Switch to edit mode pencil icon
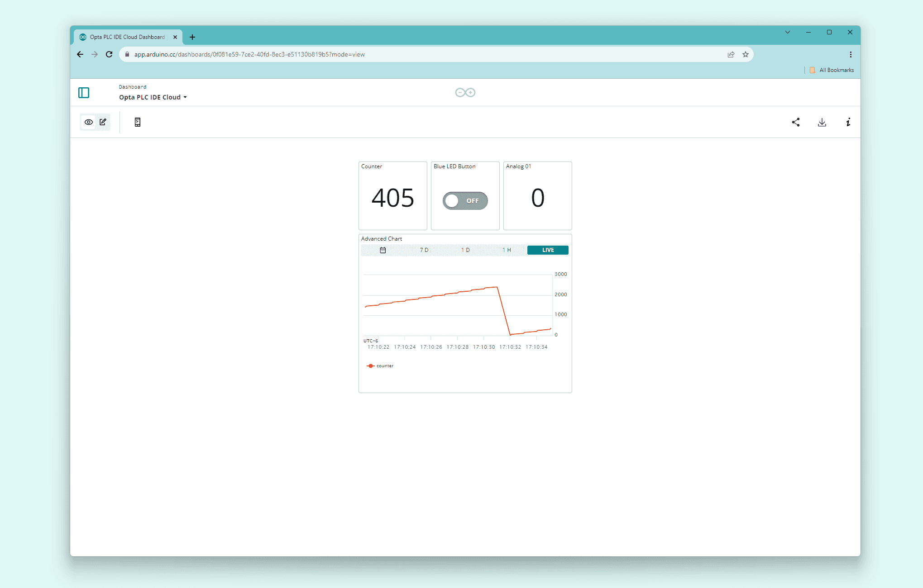The width and height of the screenshot is (923, 588). click(x=103, y=122)
